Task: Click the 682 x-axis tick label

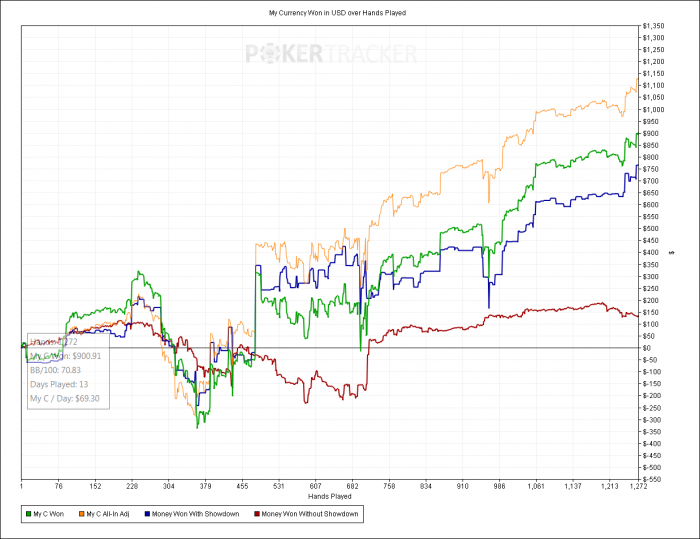Action: [352, 486]
